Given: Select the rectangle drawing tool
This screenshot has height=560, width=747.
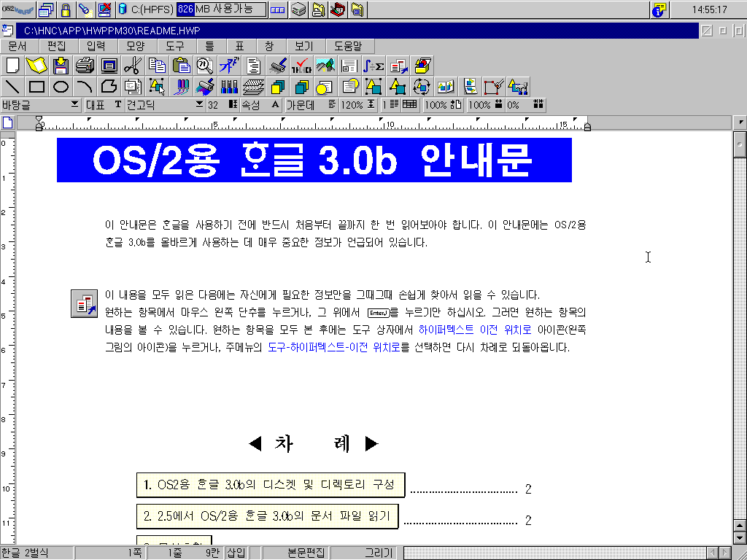Looking at the screenshot, I should [36, 87].
